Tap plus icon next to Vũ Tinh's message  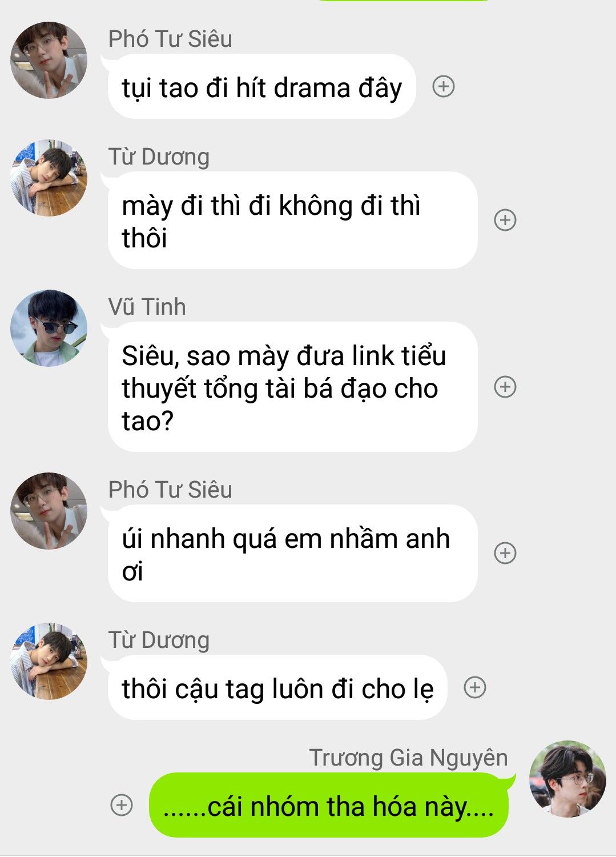(x=505, y=387)
